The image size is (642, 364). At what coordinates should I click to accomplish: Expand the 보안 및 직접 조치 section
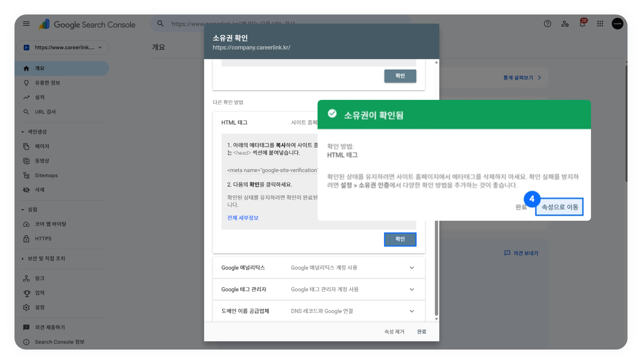pos(23,259)
